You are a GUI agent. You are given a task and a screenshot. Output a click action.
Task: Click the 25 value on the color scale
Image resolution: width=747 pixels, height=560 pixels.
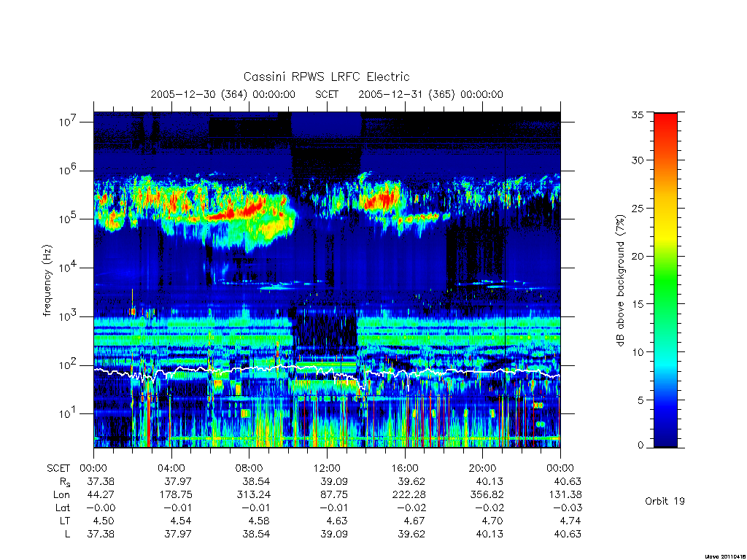coord(638,209)
